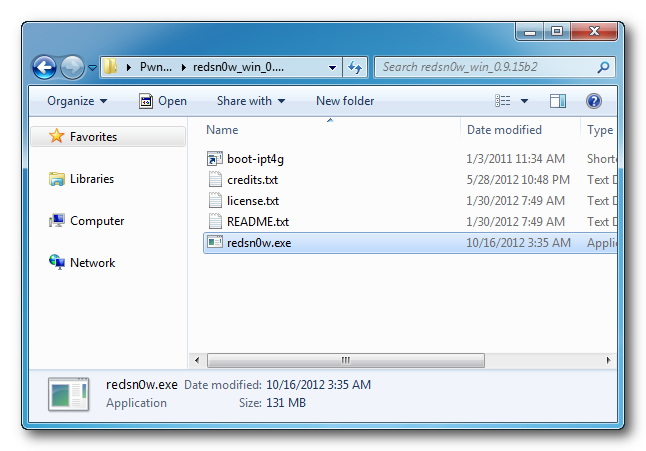Open the Help question mark icon

click(593, 101)
